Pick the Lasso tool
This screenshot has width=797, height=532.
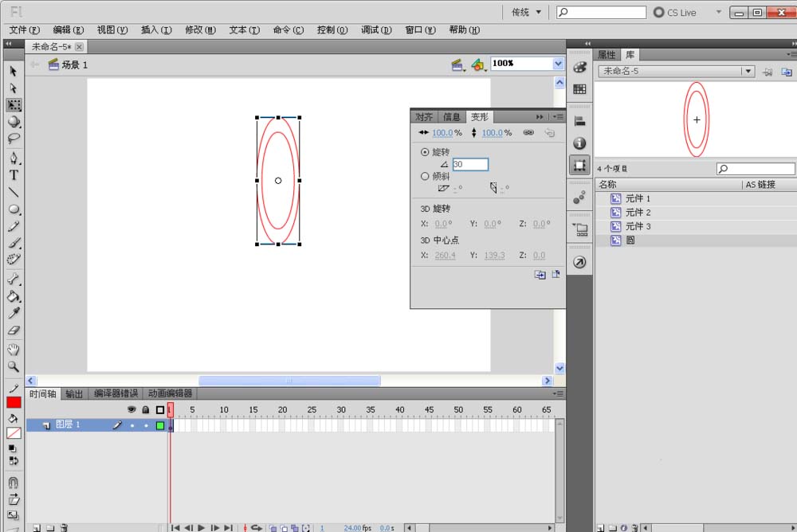(x=14, y=139)
